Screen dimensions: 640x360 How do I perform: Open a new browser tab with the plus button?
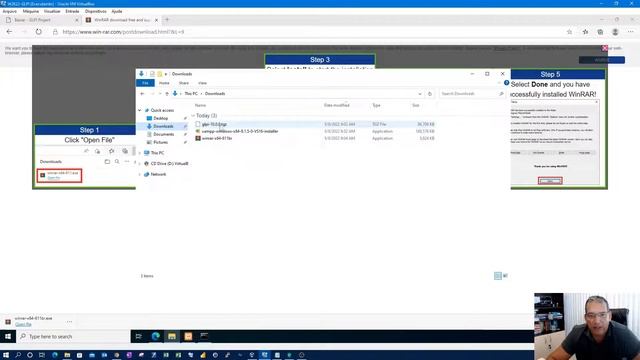[167, 20]
